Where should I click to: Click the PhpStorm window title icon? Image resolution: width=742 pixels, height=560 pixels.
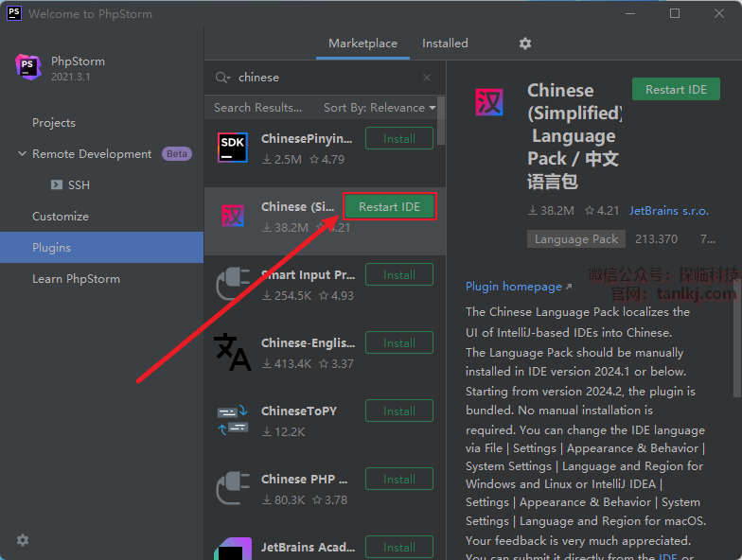pyautogui.click(x=14, y=13)
